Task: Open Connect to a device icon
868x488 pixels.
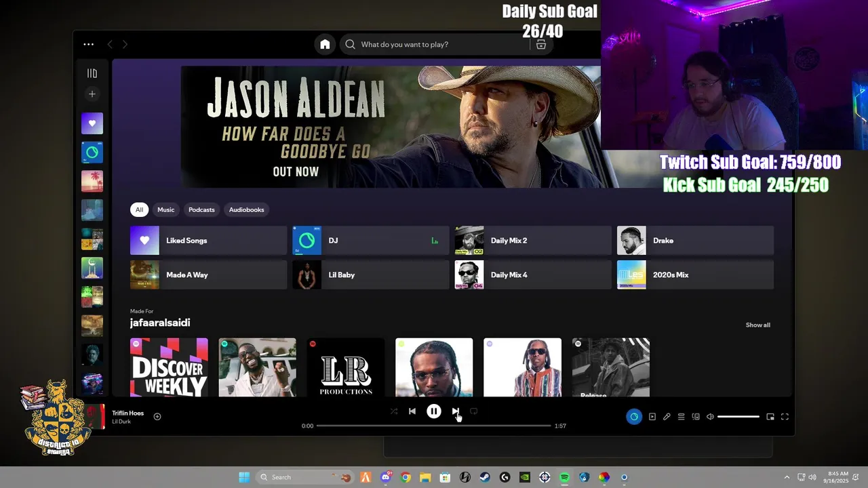Action: pyautogui.click(x=696, y=417)
